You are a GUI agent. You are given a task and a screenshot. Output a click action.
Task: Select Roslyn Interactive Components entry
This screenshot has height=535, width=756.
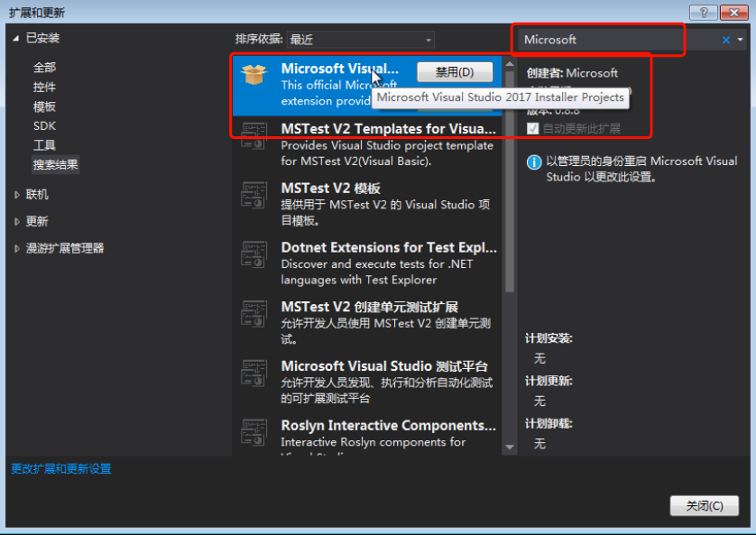(367, 435)
